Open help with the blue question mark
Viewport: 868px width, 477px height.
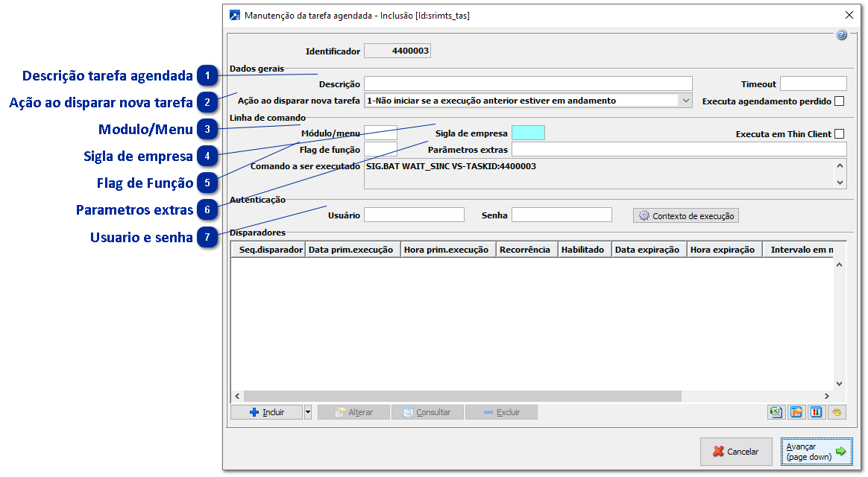click(841, 35)
